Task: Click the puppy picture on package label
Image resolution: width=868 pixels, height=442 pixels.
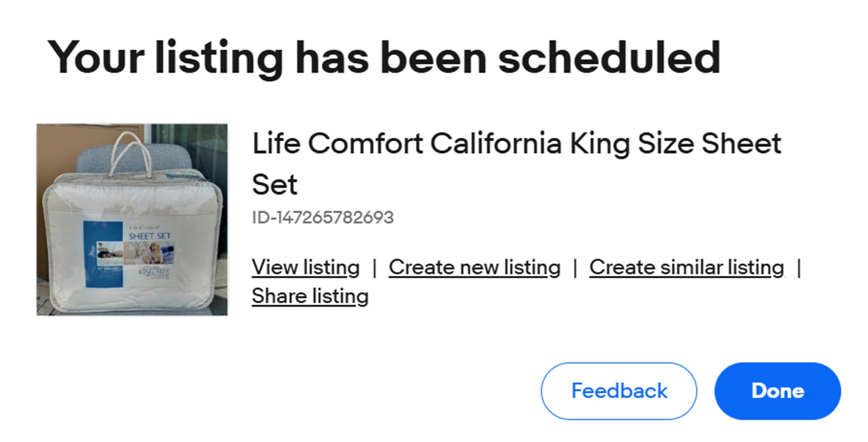Action: coord(155,253)
